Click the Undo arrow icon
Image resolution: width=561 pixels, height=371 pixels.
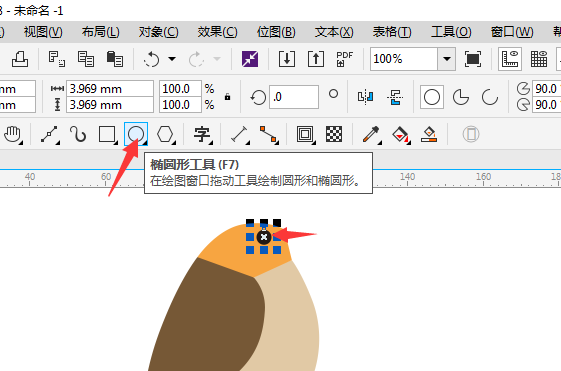(152, 59)
